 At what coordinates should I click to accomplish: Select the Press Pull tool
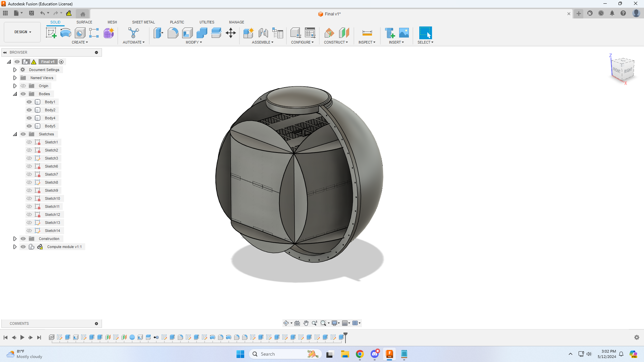point(158,33)
